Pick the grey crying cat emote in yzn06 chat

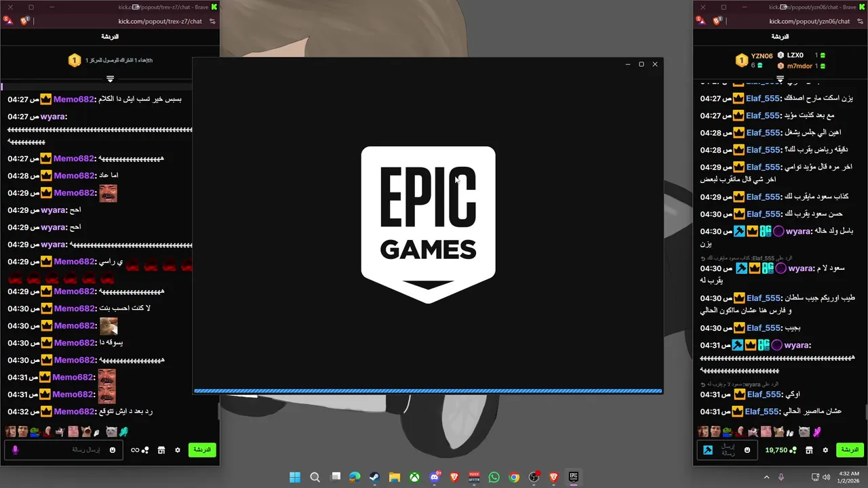click(804, 432)
